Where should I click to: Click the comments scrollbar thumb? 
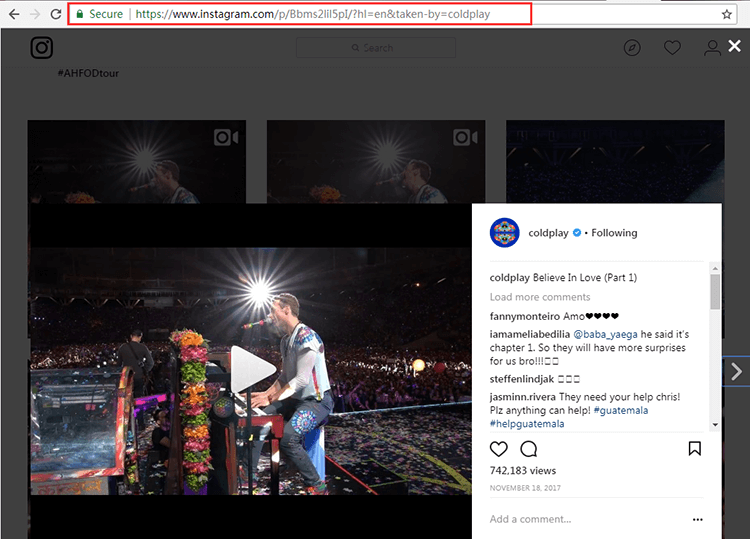coord(715,292)
